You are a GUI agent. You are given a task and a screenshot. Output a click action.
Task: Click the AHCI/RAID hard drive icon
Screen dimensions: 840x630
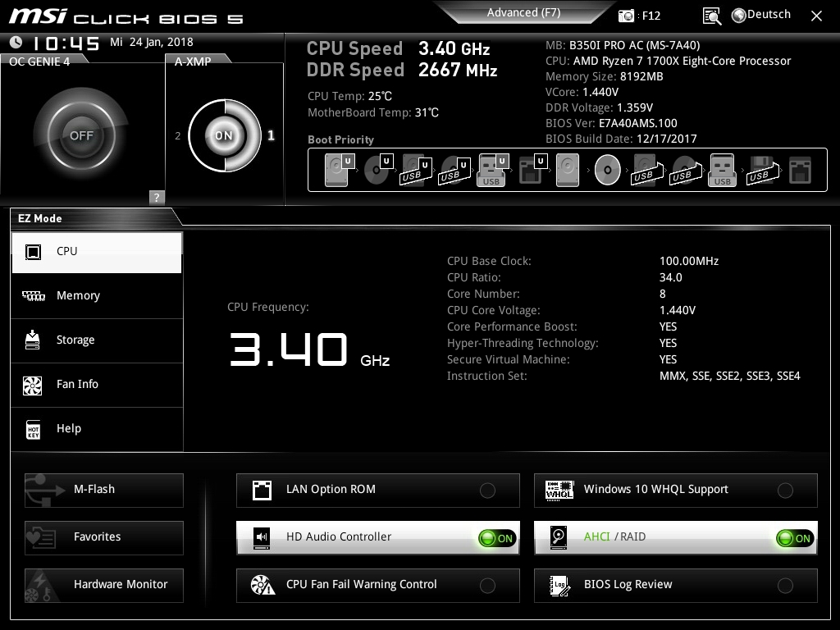tap(559, 537)
